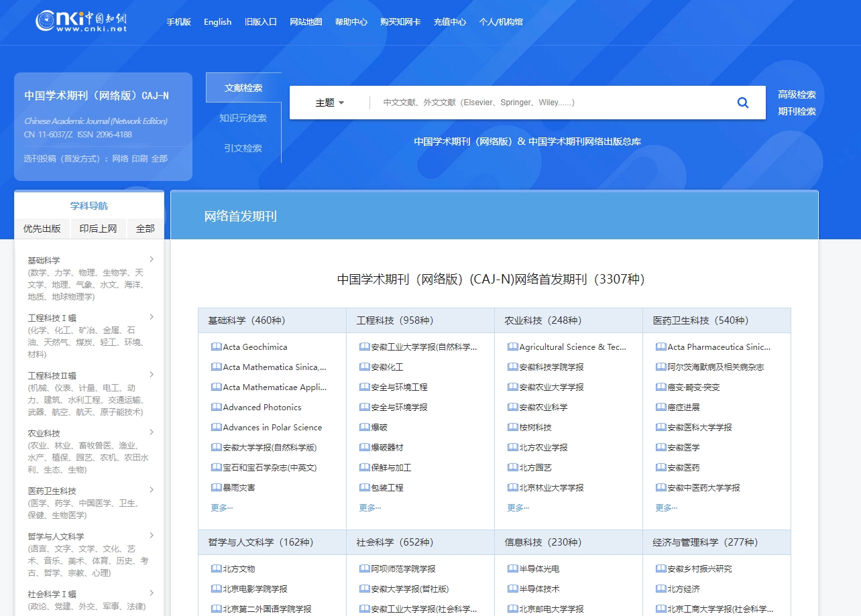
Task: Click book icon beside 半导体技术
Action: point(512,589)
